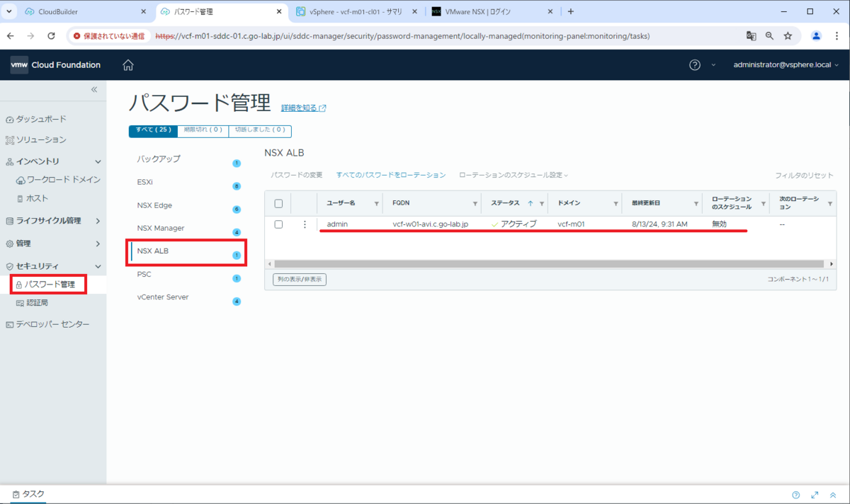Filter the ローテーションのスケジュール column
The image size is (850, 504).
[764, 204]
